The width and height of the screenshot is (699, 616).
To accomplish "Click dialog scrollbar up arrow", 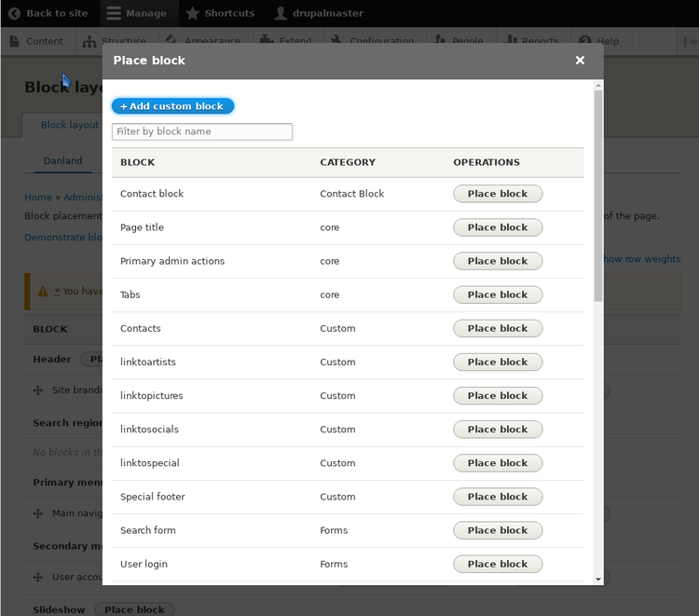I will [x=598, y=85].
